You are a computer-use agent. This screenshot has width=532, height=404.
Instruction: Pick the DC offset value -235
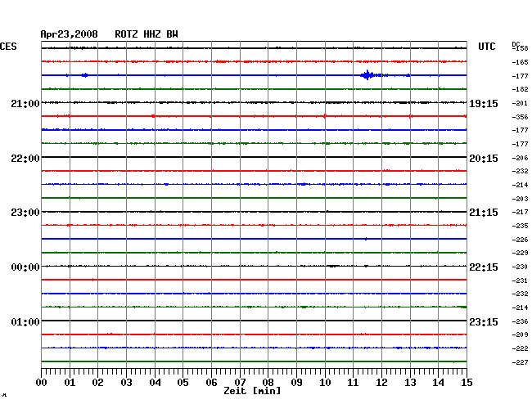[x=520, y=226]
